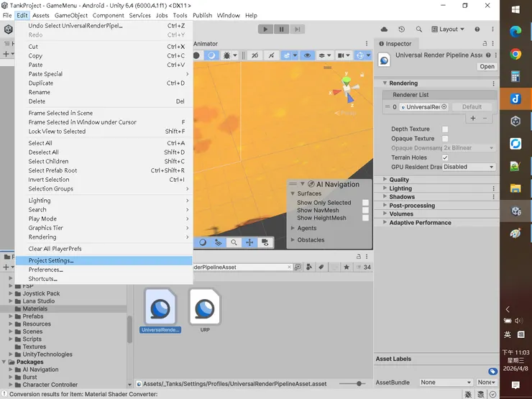Image resolution: width=532 pixels, height=399 pixels.
Task: Toggle the scene debug draw bug icon
Action: click(226, 55)
